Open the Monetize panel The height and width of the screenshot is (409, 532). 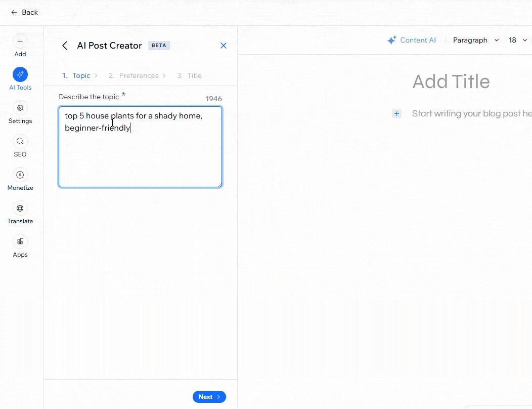[x=20, y=179]
